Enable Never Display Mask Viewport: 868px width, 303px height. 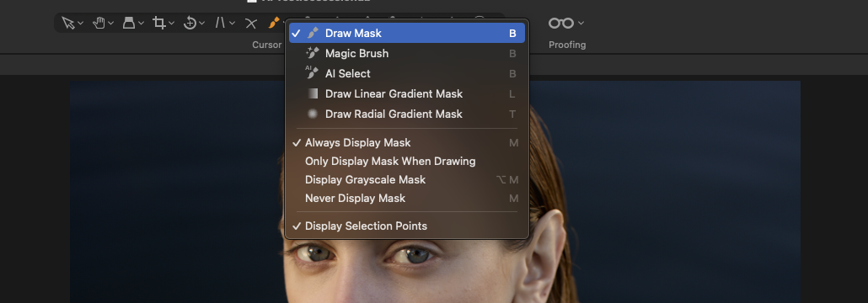pyautogui.click(x=407, y=198)
